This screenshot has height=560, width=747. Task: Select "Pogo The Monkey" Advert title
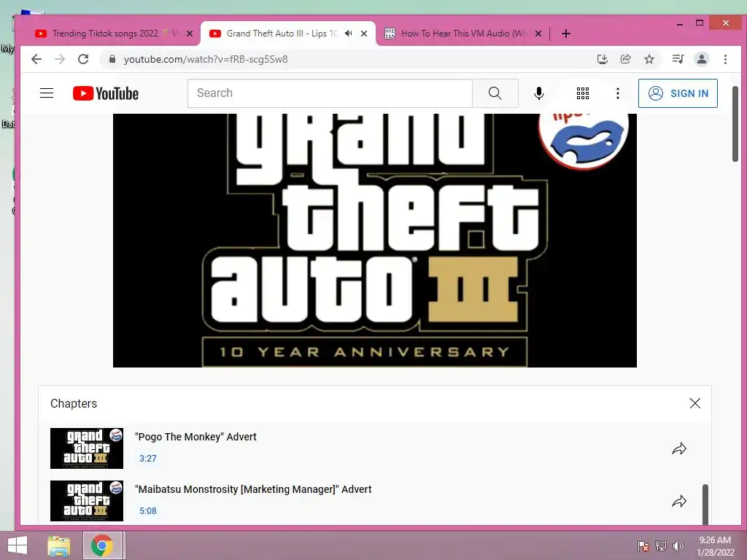[196, 437]
